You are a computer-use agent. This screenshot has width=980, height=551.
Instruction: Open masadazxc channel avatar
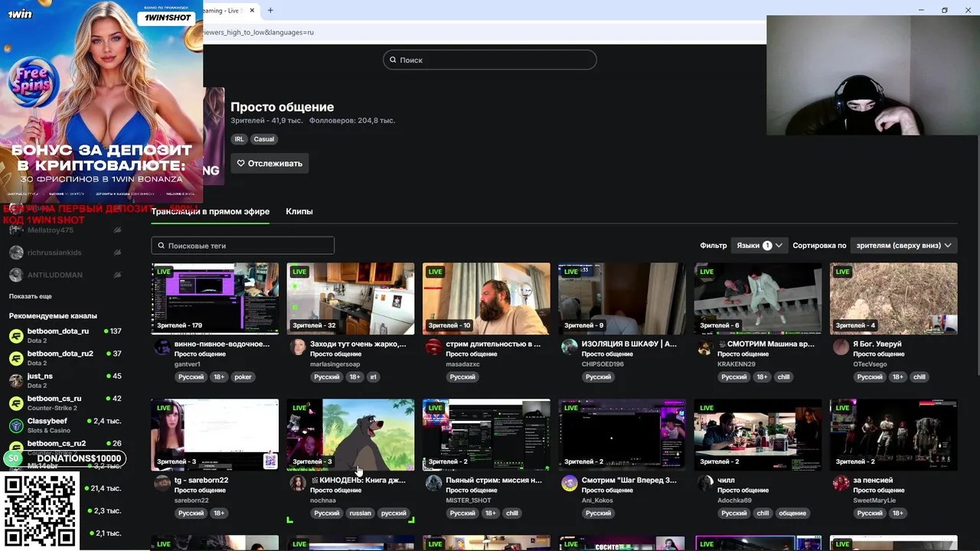point(434,347)
